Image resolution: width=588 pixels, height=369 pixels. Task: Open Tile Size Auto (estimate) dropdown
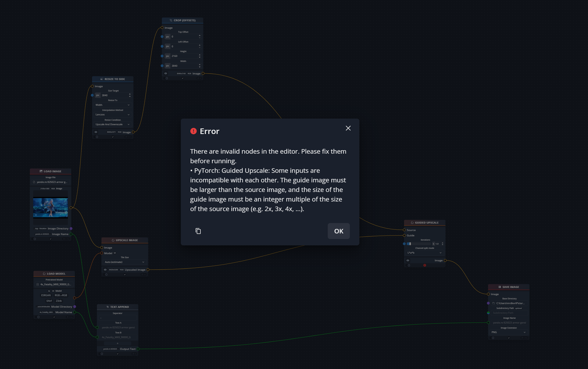(124, 262)
